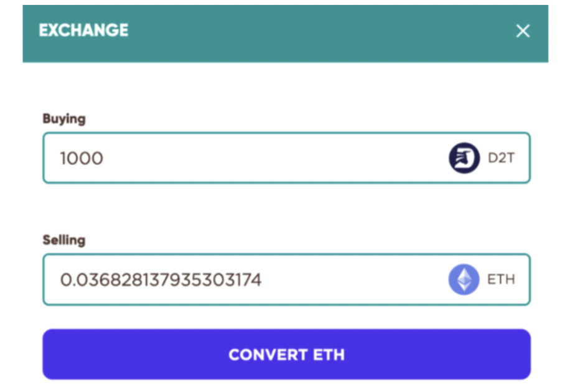Click the Ethereum diamond logo icon

click(464, 279)
